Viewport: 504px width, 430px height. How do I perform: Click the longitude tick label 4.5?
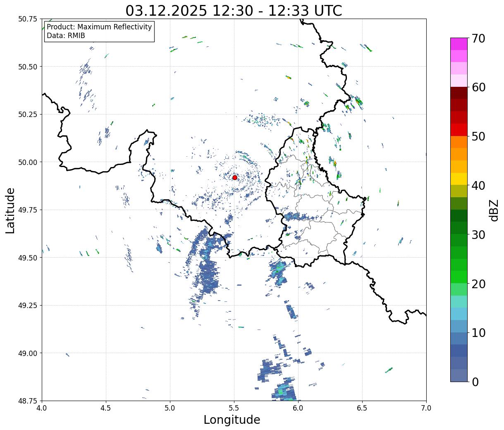click(106, 408)
